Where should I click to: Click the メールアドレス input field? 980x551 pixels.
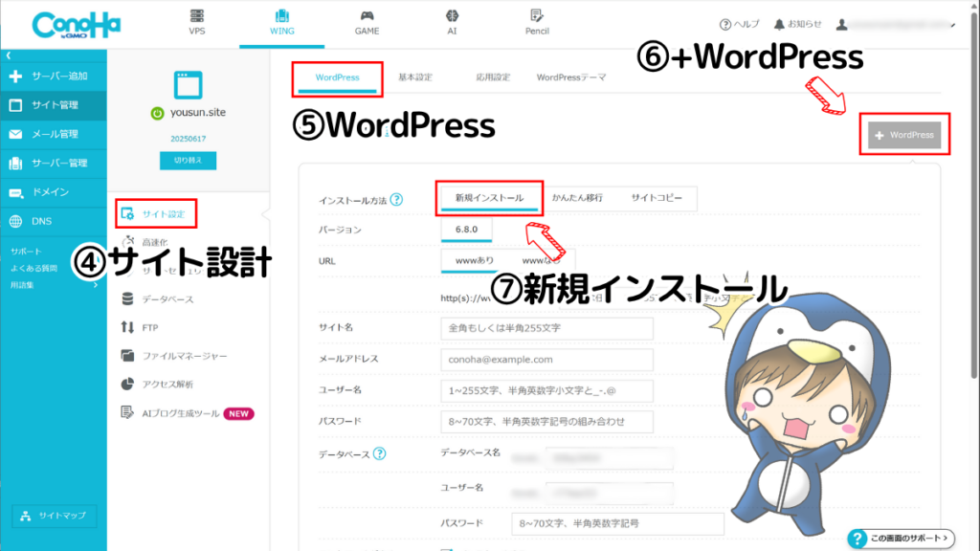(546, 360)
